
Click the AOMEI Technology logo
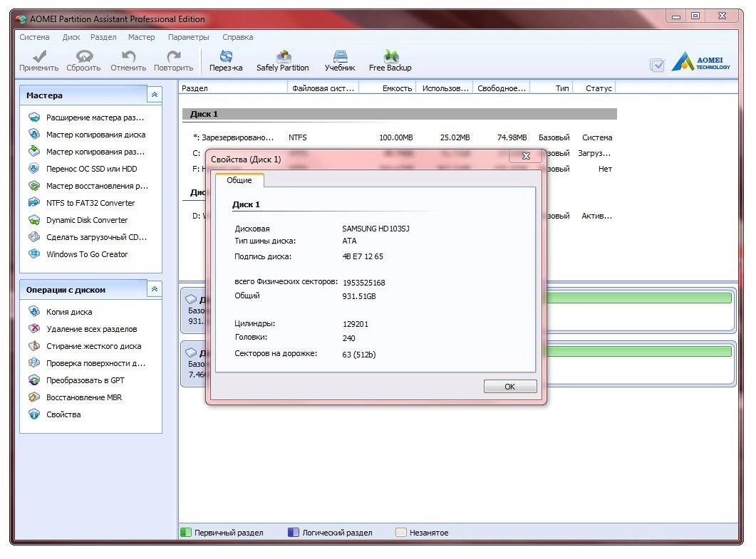pos(700,62)
